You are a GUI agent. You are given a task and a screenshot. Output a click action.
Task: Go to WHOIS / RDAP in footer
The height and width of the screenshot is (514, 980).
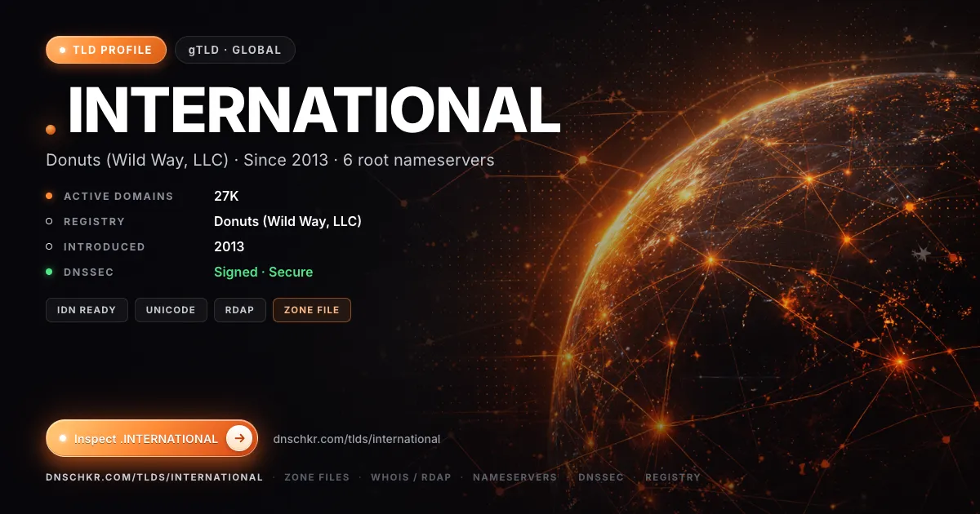411,477
